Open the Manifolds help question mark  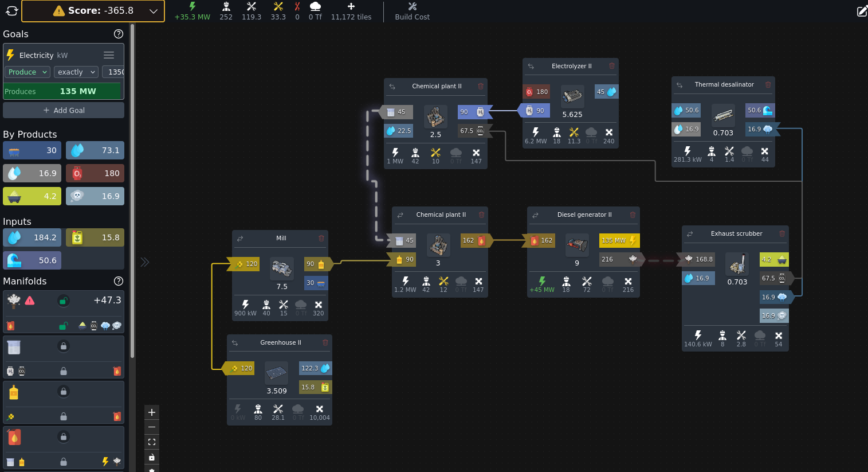[119, 281]
